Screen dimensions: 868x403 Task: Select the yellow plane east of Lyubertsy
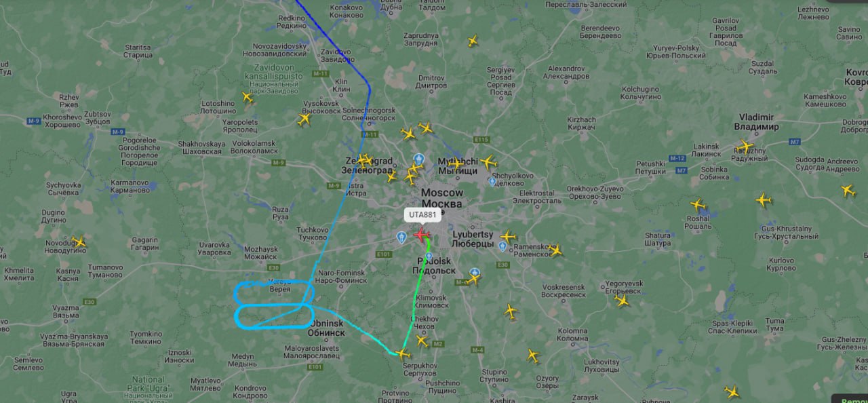coord(508,236)
